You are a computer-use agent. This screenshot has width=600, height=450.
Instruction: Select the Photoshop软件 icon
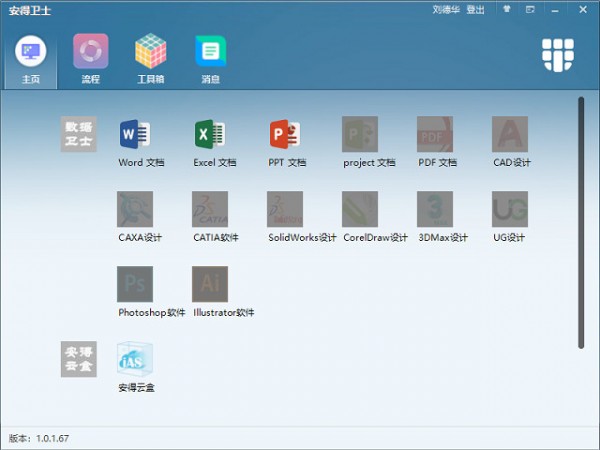point(135,284)
